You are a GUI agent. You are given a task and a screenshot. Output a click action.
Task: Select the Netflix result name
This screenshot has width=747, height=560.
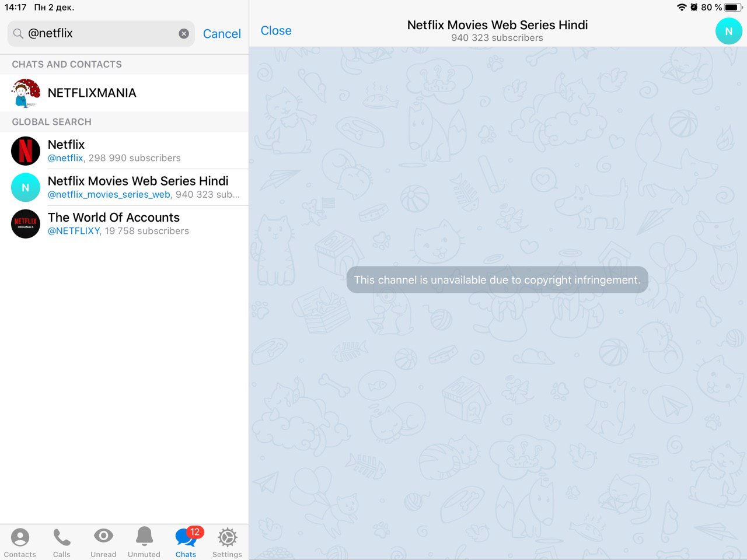coord(66,144)
